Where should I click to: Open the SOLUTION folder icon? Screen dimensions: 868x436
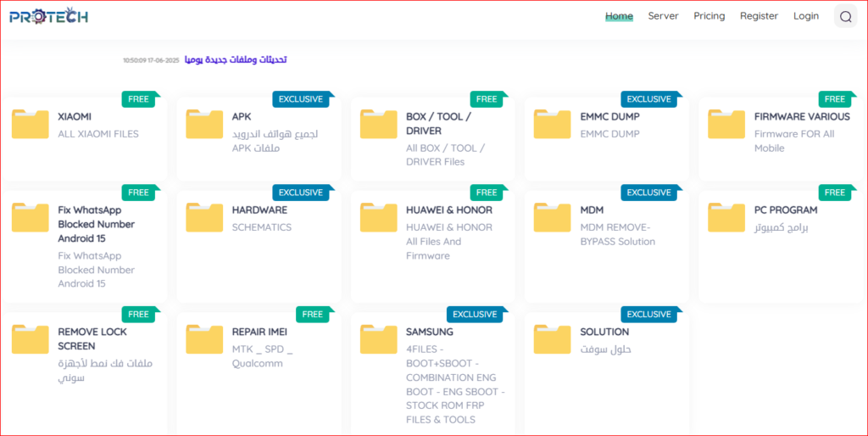pos(553,339)
